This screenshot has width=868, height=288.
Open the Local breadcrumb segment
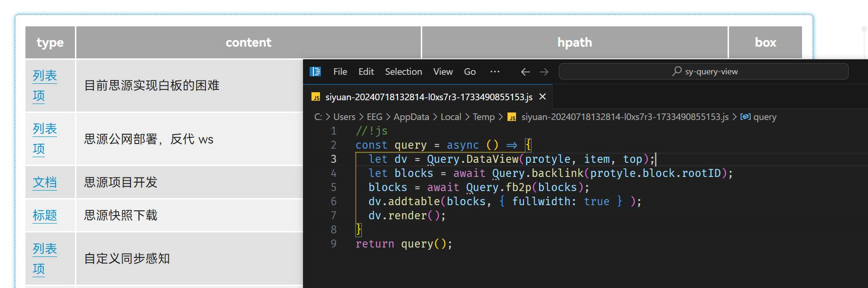point(450,117)
